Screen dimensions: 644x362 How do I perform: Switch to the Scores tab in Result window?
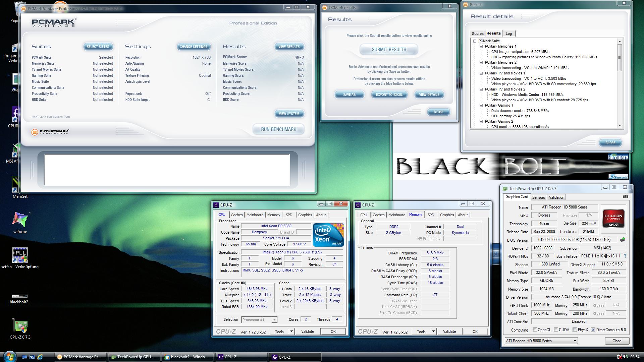478,34
